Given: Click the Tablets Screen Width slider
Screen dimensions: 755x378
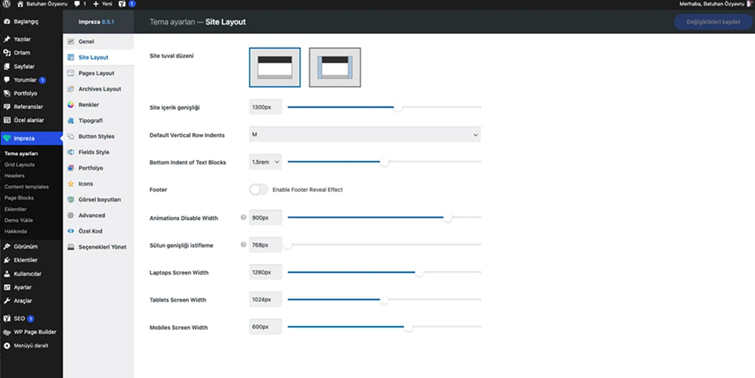Looking at the screenshot, I should 384,300.
